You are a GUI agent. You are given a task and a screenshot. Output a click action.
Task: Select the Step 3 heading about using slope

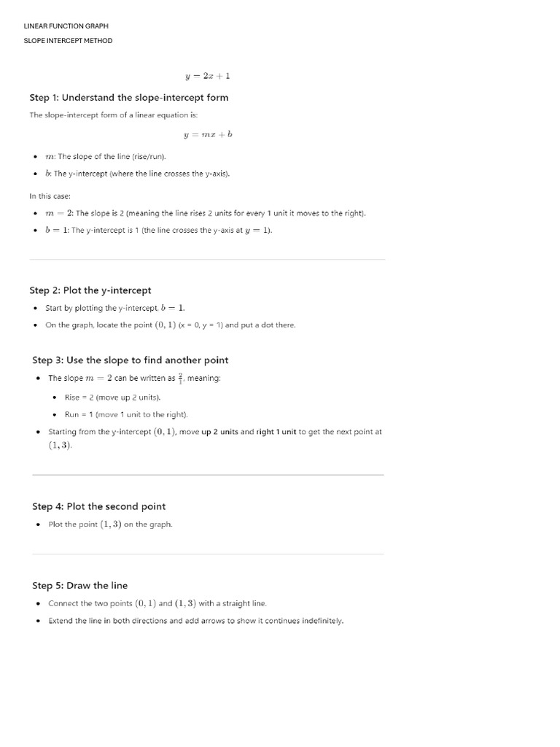click(130, 360)
